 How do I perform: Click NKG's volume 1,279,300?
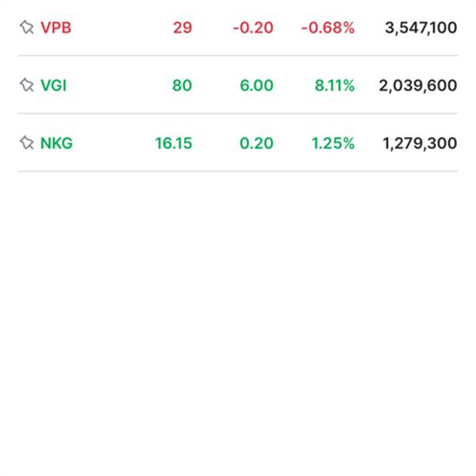click(x=420, y=144)
